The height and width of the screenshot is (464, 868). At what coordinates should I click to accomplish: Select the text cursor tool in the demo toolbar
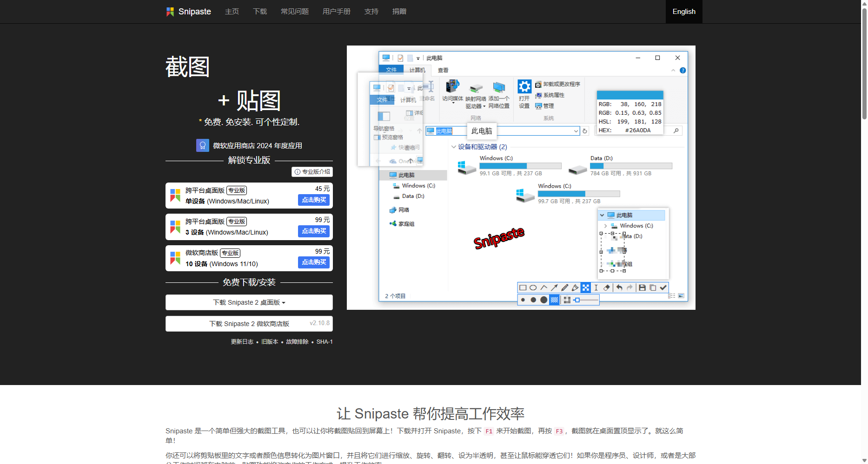tap(596, 288)
